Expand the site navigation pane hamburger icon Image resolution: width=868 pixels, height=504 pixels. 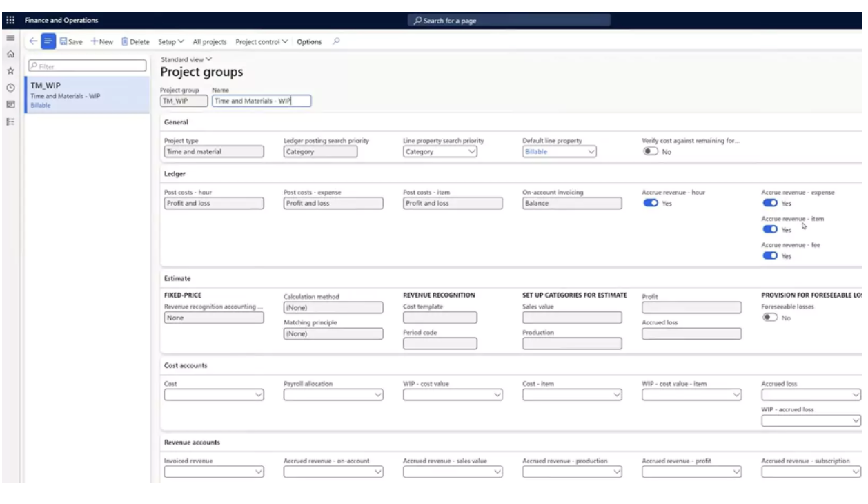[x=9, y=39]
